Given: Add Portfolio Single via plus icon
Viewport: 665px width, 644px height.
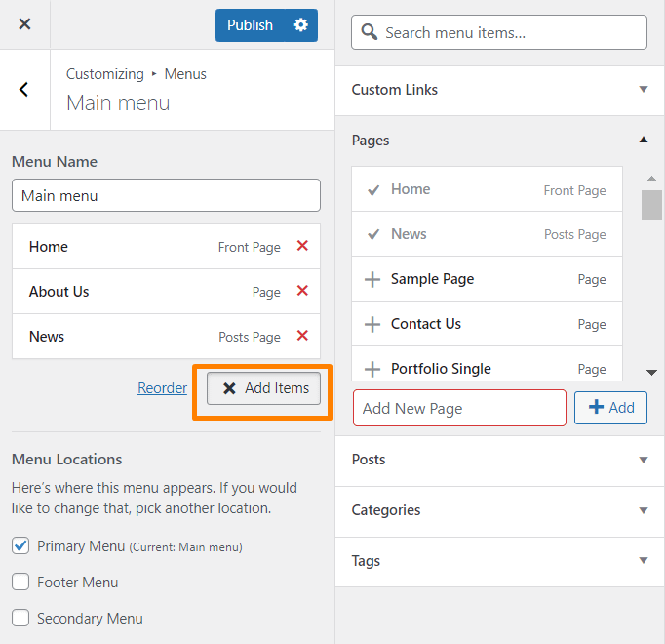Looking at the screenshot, I should pos(372,369).
